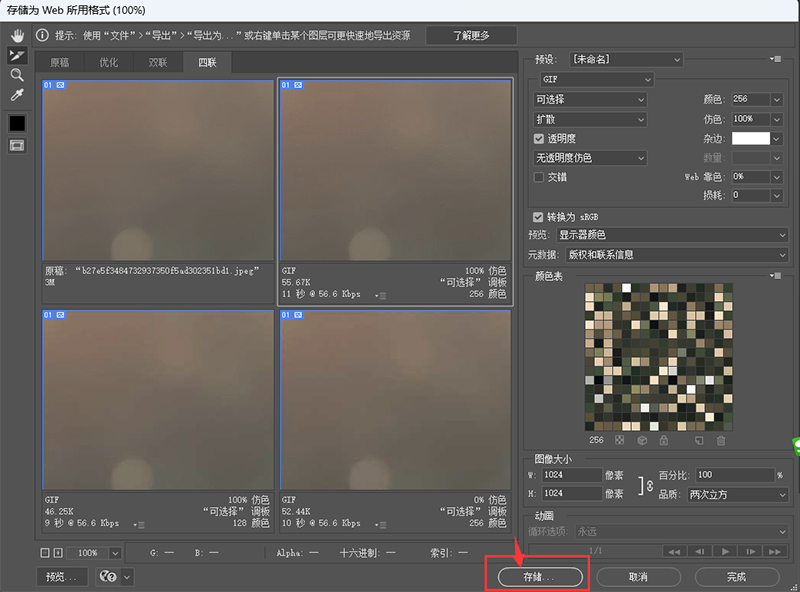Switch to the 优化 tab

(109, 62)
